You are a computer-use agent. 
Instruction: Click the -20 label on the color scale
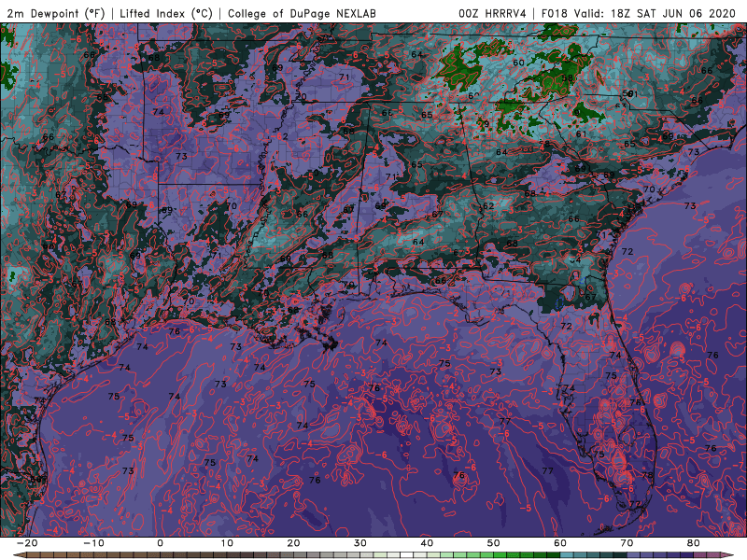click(x=27, y=543)
